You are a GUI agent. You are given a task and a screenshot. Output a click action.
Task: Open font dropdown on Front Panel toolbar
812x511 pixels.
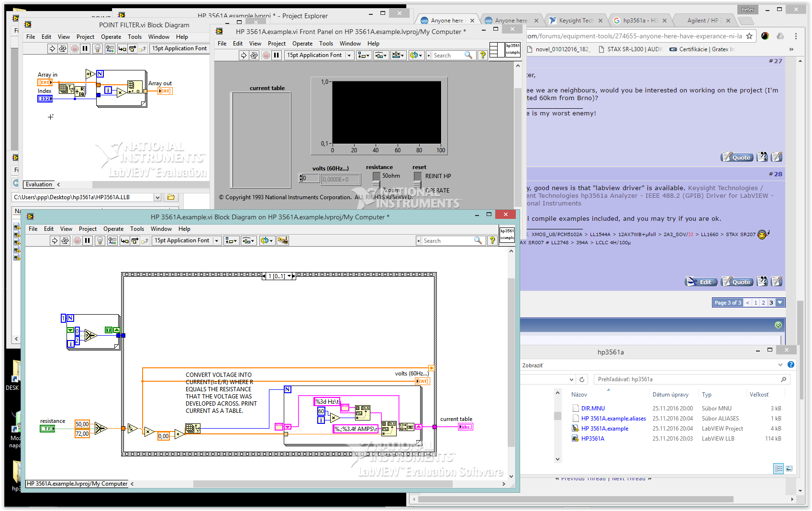click(349, 55)
